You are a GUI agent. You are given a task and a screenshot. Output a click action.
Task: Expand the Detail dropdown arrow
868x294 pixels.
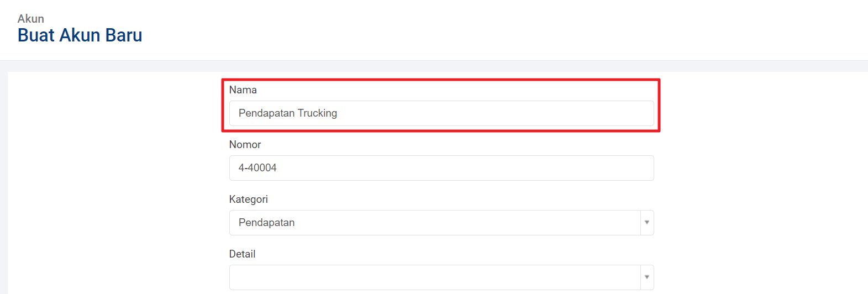[x=646, y=277]
